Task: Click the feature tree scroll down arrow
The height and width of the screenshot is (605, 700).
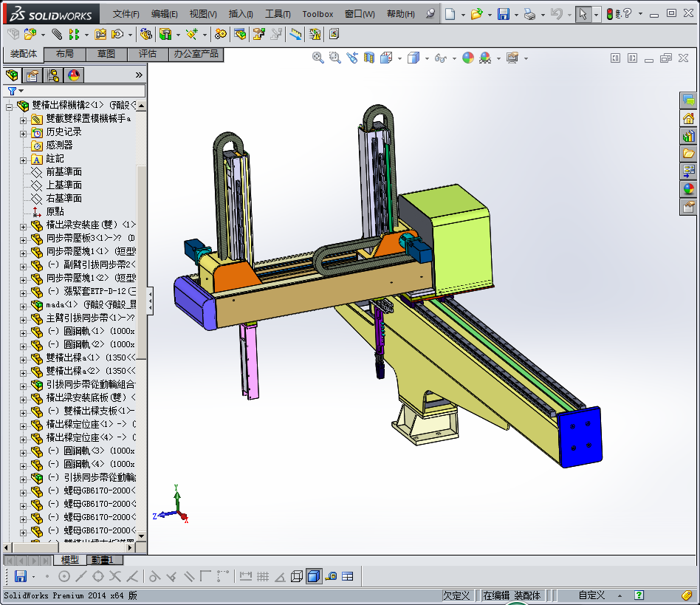Action: 141,536
